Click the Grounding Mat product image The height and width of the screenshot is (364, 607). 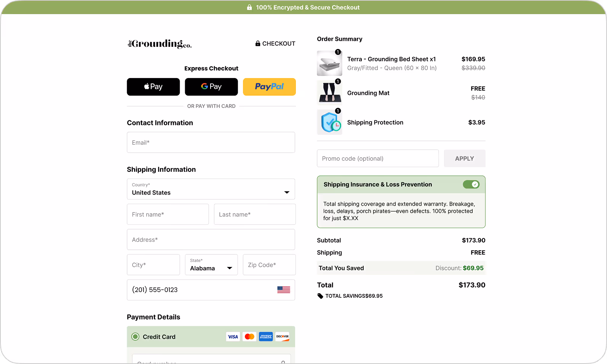[x=329, y=93]
